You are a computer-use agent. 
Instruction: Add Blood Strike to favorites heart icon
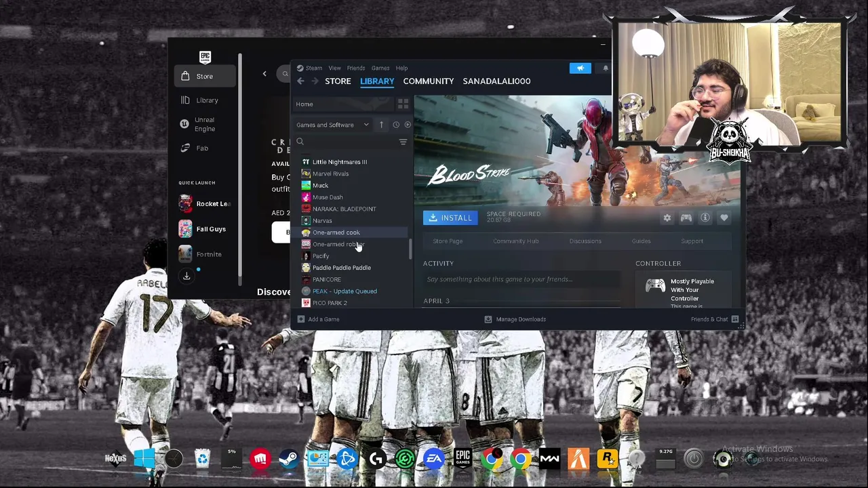(x=724, y=218)
